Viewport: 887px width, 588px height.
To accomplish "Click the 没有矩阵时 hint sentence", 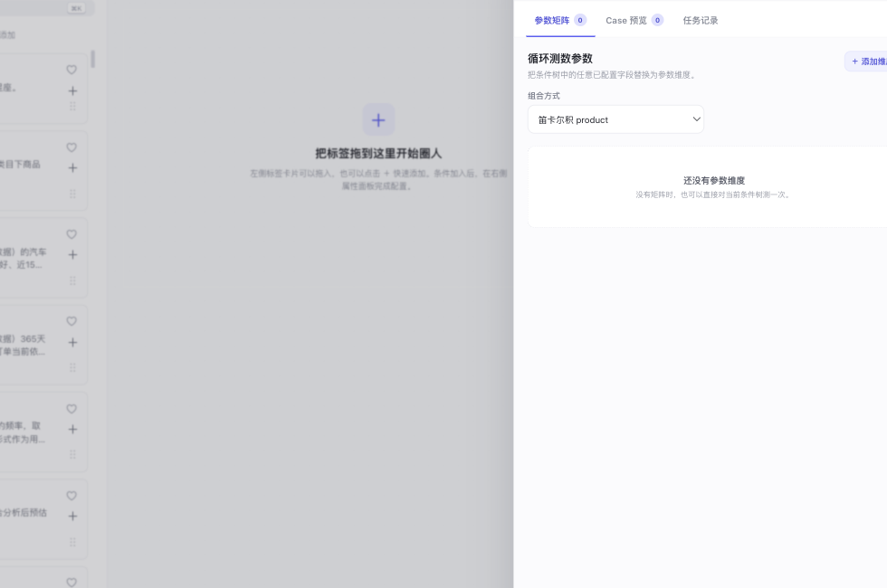I will click(713, 194).
